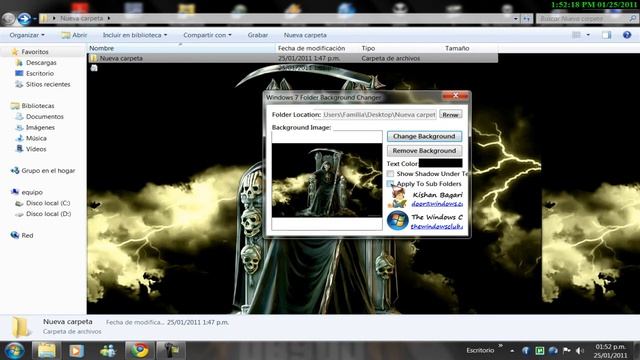Screen dimensions: 640x360
Task: Open Windows Live Messenger taskbar icon
Action: [x=108, y=351]
